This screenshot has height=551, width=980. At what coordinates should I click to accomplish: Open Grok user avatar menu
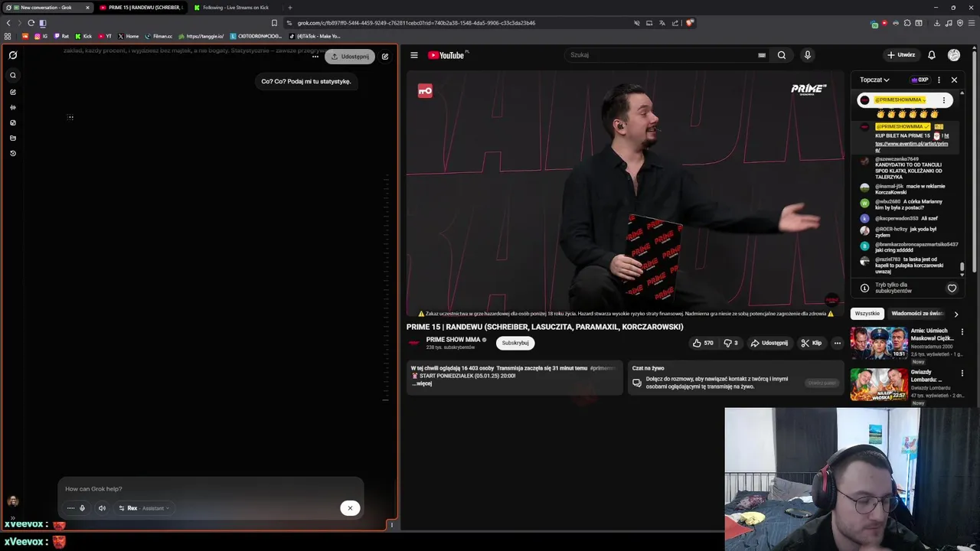coord(13,501)
